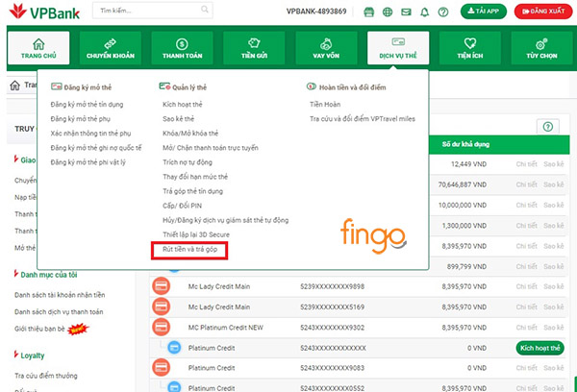Click Sao kê for MC Platinum Credit NEW
This screenshot has width=577, height=392.
554,328
